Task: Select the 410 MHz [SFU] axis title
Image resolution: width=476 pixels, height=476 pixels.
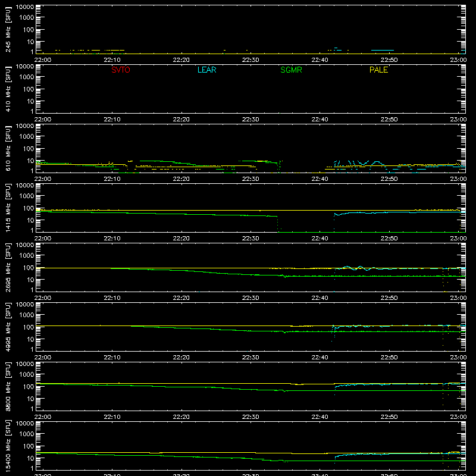Action: click(x=8, y=89)
